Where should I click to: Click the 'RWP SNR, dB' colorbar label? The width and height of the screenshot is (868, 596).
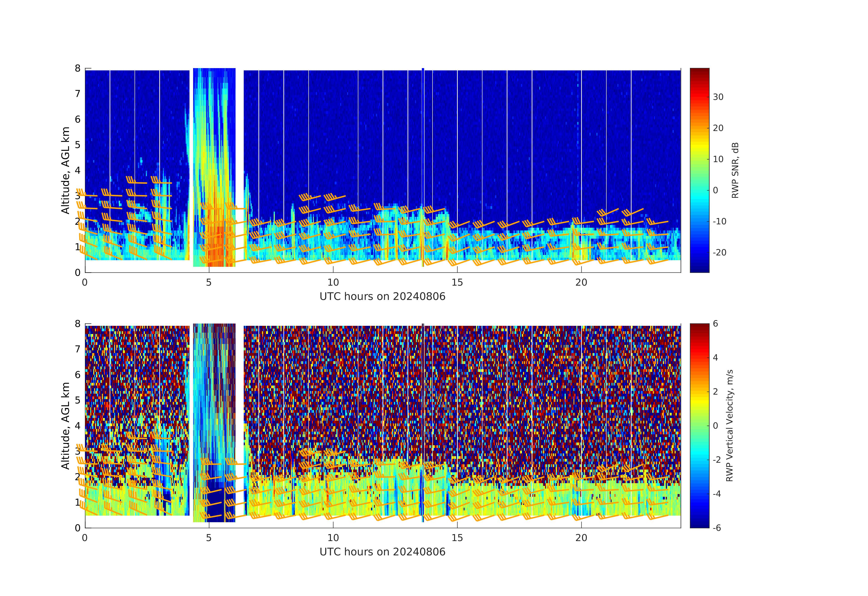735,170
